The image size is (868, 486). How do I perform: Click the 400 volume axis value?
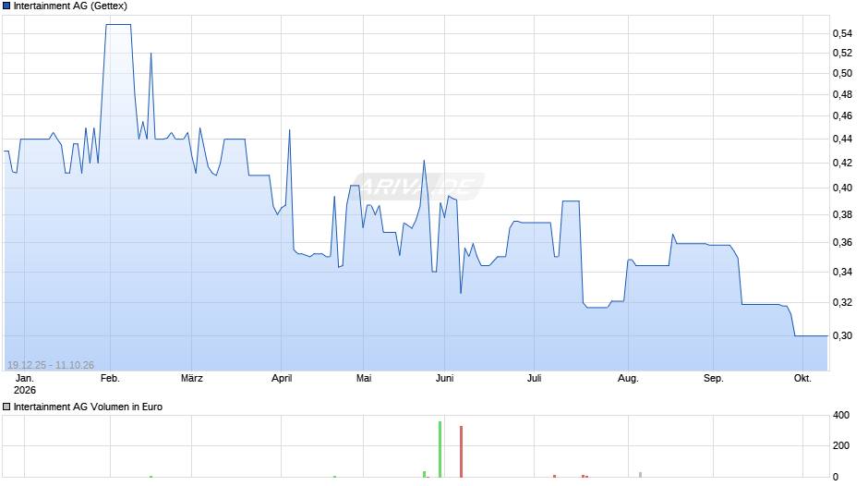coord(841,416)
